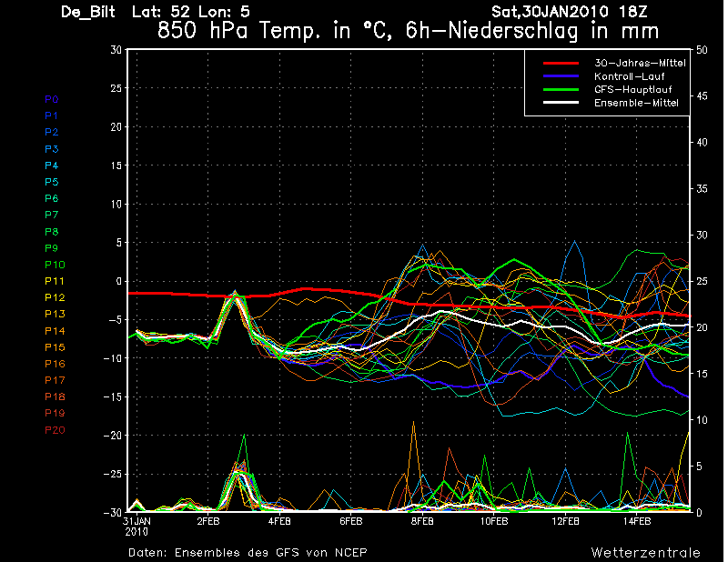The width and height of the screenshot is (728, 562).
Task: Click the '2FEB' date axis label
Action: (208, 521)
